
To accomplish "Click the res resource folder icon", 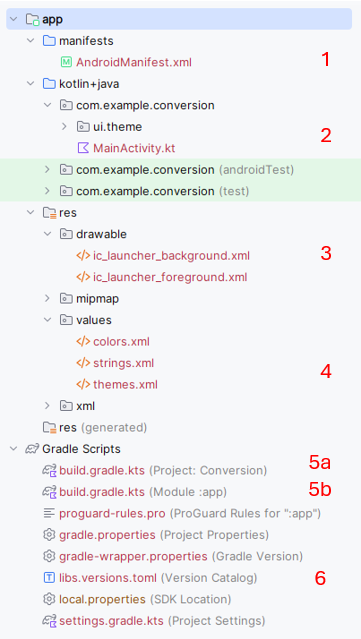I will click(49, 213).
